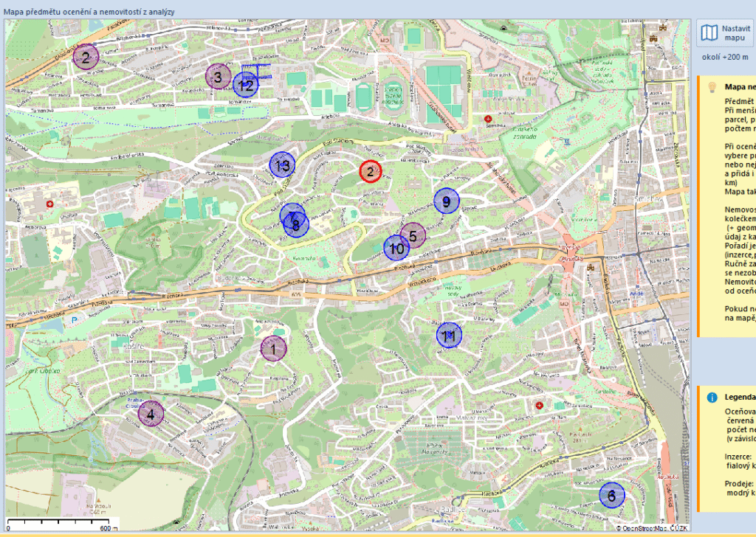The image size is (756, 537).
Task: Select blue marker 12 on the map
Action: click(246, 86)
